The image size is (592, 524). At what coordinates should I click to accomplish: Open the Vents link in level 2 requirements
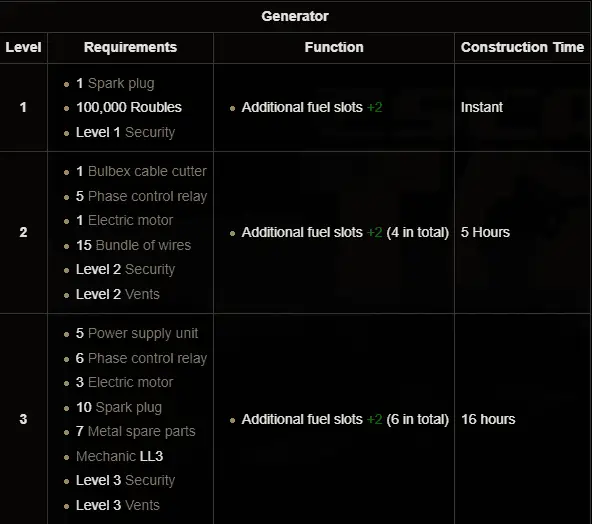click(x=142, y=294)
